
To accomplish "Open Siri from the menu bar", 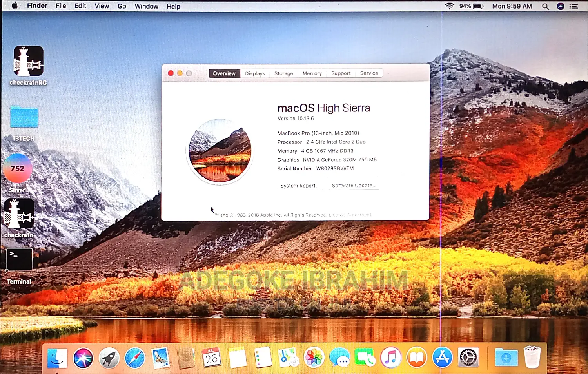I will tap(561, 6).
